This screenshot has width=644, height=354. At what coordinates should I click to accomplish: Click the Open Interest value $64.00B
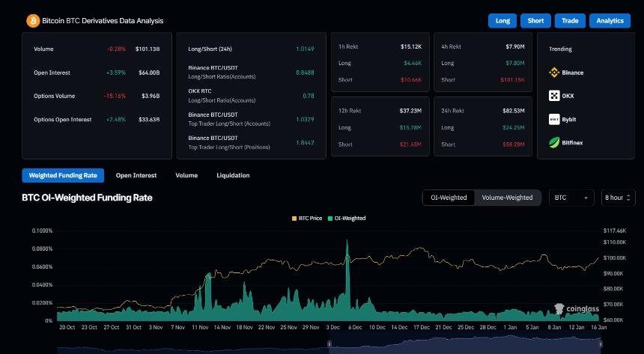[149, 73]
